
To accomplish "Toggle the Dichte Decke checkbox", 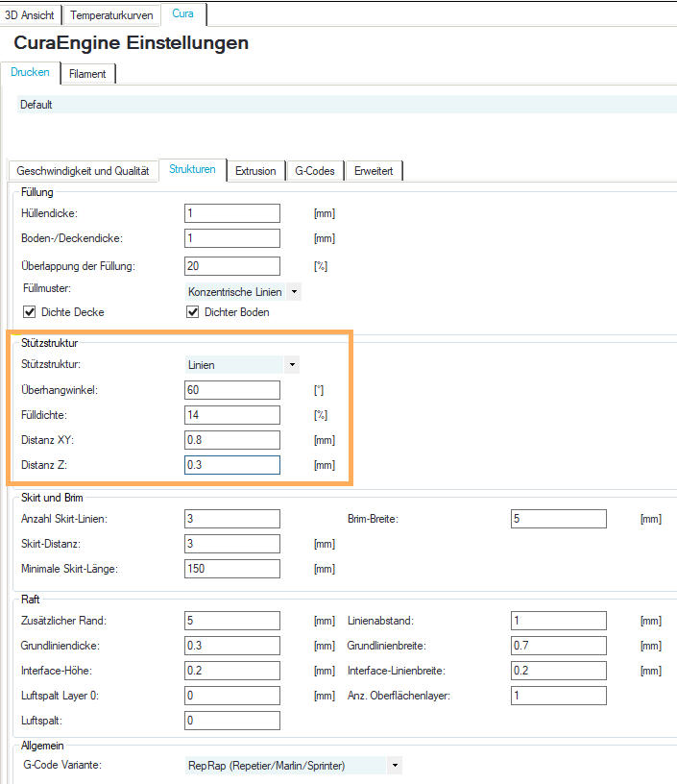I will point(30,312).
